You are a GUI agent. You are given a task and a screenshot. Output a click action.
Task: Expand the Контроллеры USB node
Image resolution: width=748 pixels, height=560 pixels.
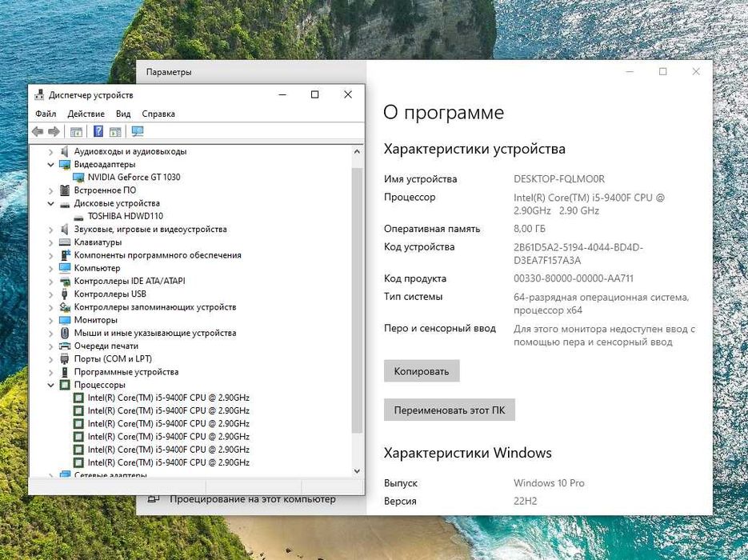[x=50, y=294]
